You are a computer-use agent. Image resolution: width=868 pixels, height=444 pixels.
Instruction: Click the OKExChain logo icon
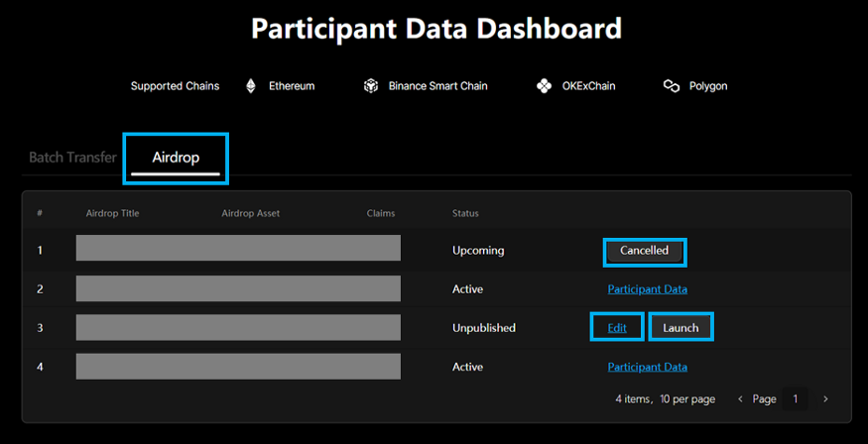(x=544, y=86)
